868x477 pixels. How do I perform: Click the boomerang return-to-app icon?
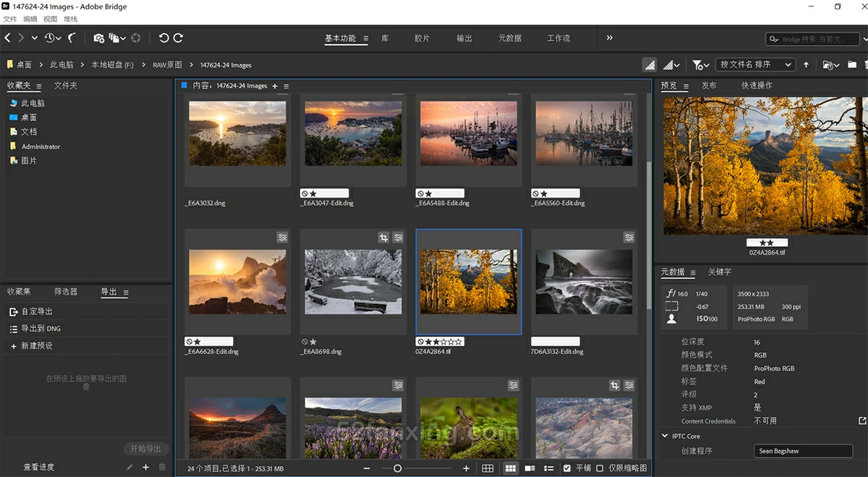pyautogui.click(x=72, y=38)
